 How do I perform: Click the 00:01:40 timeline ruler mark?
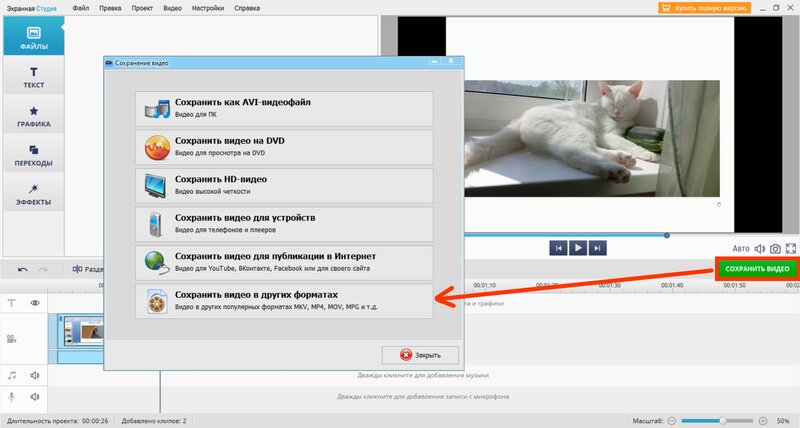point(672,286)
